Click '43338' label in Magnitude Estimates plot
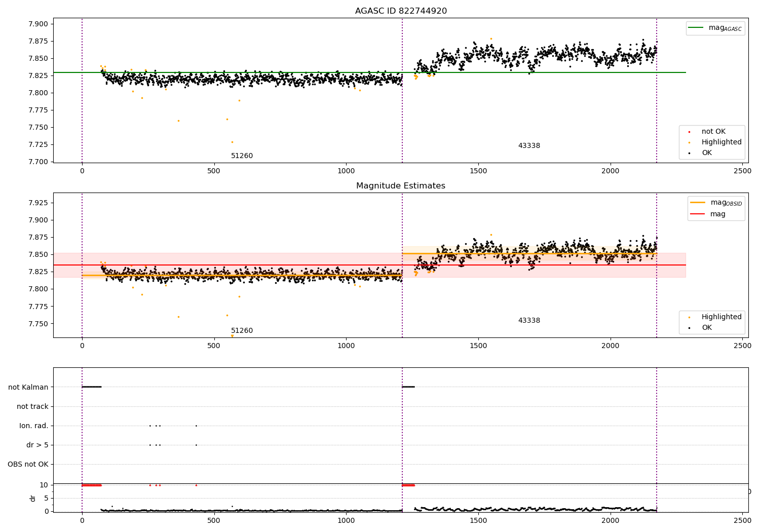 coord(529,321)
